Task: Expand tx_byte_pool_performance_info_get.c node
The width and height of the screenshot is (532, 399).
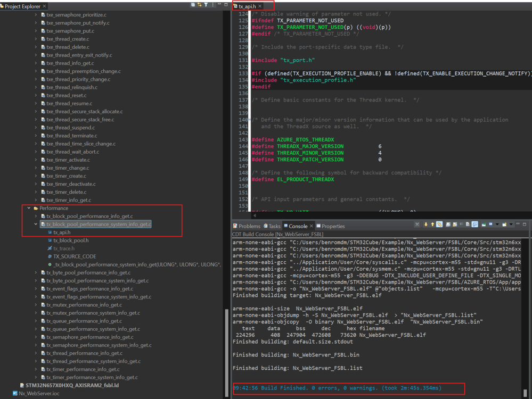Action: [36, 272]
